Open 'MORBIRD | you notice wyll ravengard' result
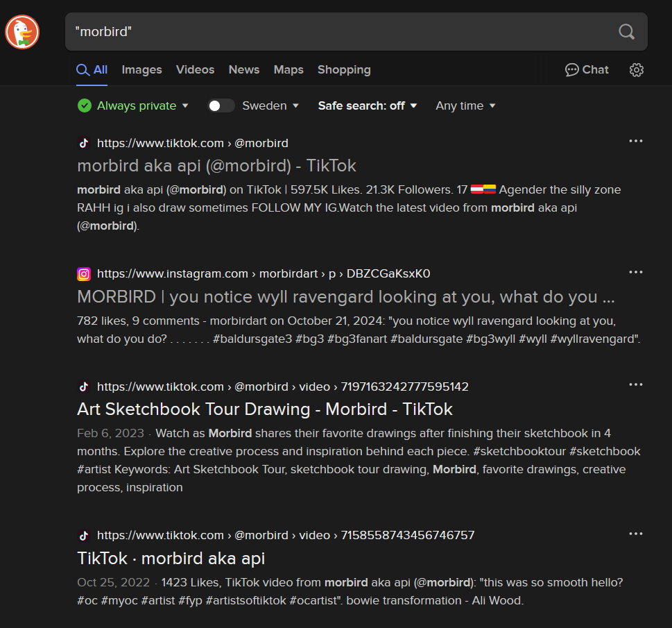Screen dimensions: 672x628 click(x=346, y=297)
